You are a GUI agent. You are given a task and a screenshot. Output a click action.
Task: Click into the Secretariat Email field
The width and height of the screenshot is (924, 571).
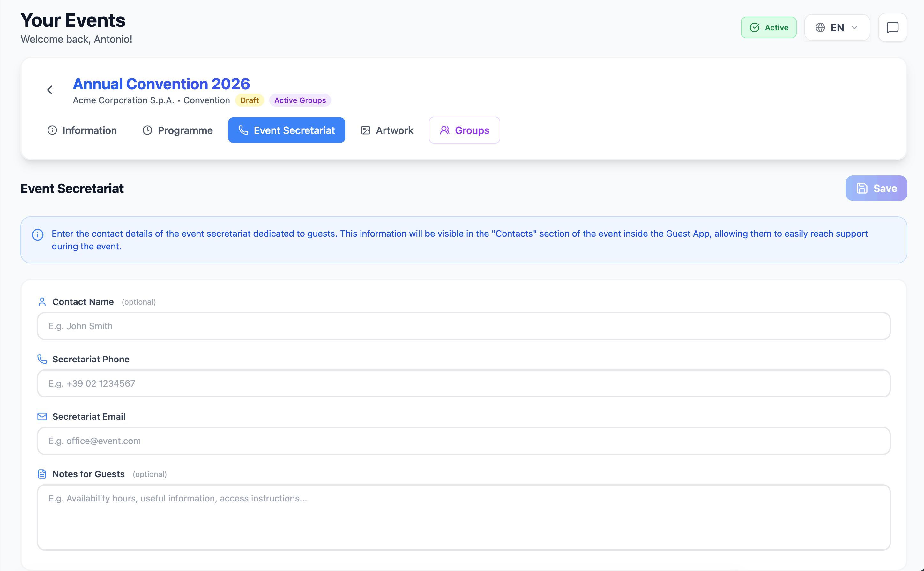click(464, 441)
